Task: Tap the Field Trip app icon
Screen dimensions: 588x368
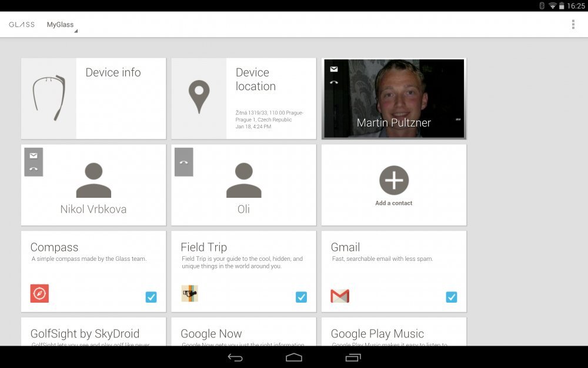Action: click(189, 293)
